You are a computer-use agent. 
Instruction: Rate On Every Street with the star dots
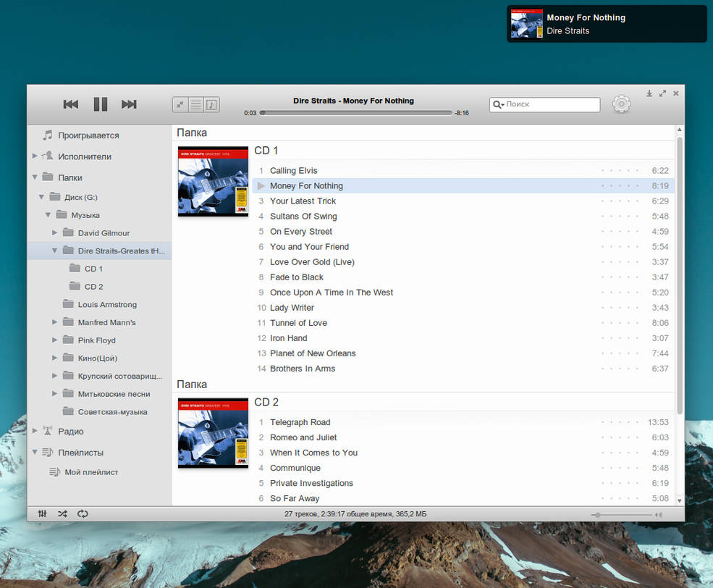pos(620,232)
